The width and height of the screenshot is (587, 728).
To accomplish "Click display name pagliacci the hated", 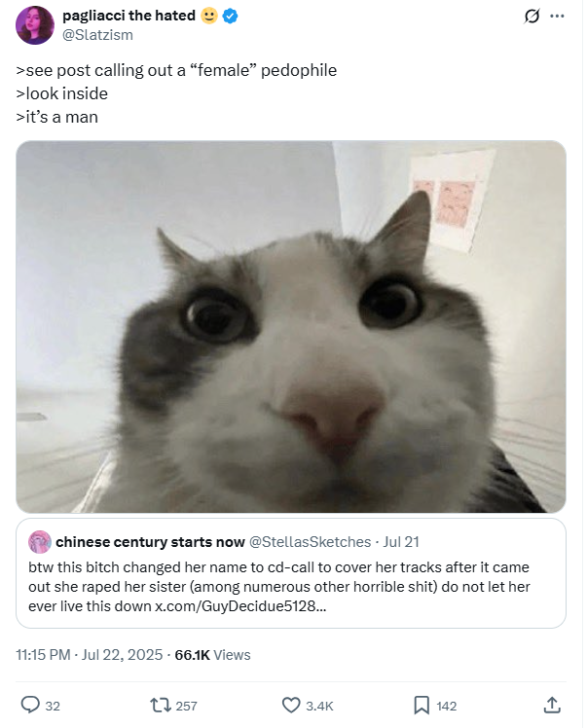I will (x=128, y=16).
